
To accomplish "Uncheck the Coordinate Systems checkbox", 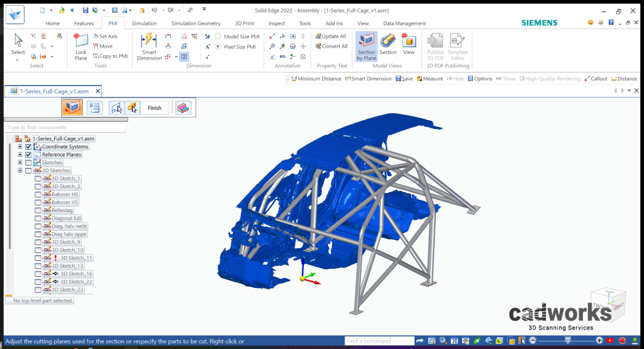I will point(28,147).
